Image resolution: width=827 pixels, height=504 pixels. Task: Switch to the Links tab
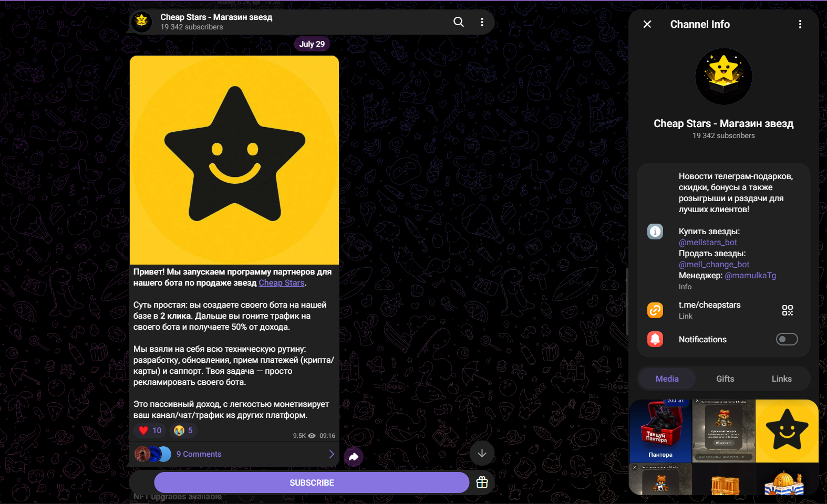[x=781, y=379]
